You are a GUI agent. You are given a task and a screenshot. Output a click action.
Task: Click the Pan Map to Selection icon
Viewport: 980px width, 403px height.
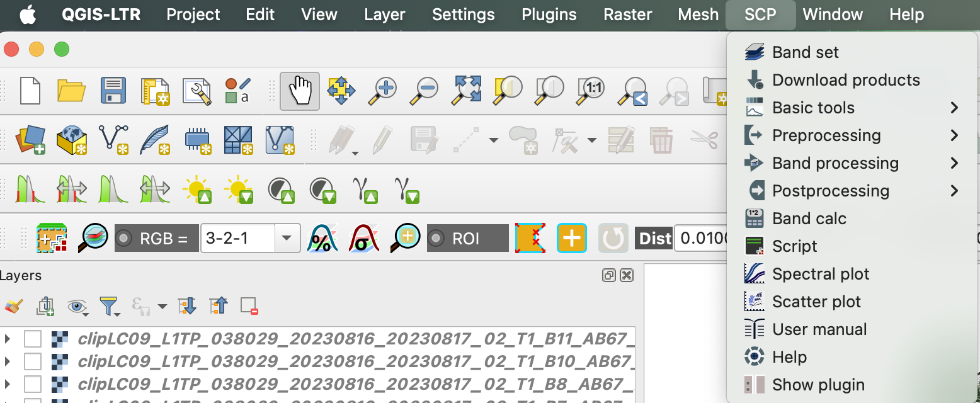pos(341,91)
